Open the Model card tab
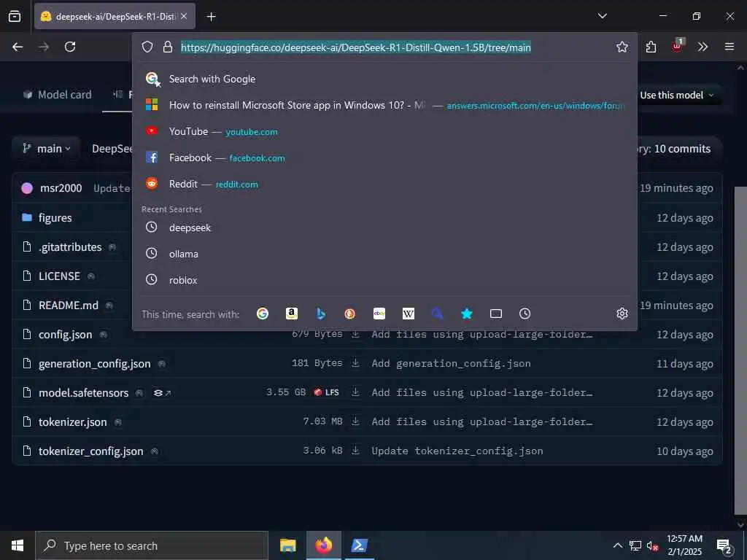This screenshot has width=747, height=560. tap(58, 94)
